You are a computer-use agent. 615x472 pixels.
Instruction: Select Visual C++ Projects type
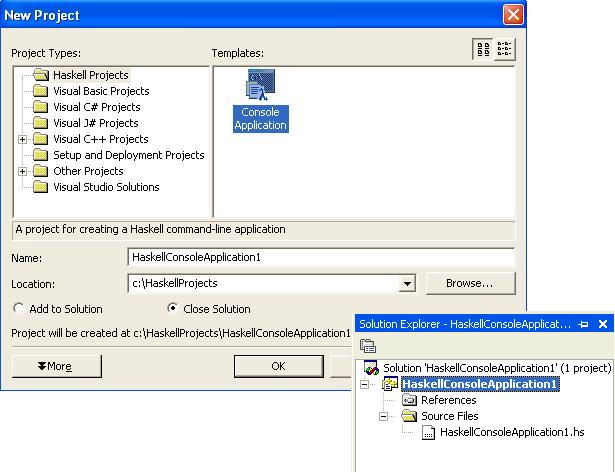[100, 139]
